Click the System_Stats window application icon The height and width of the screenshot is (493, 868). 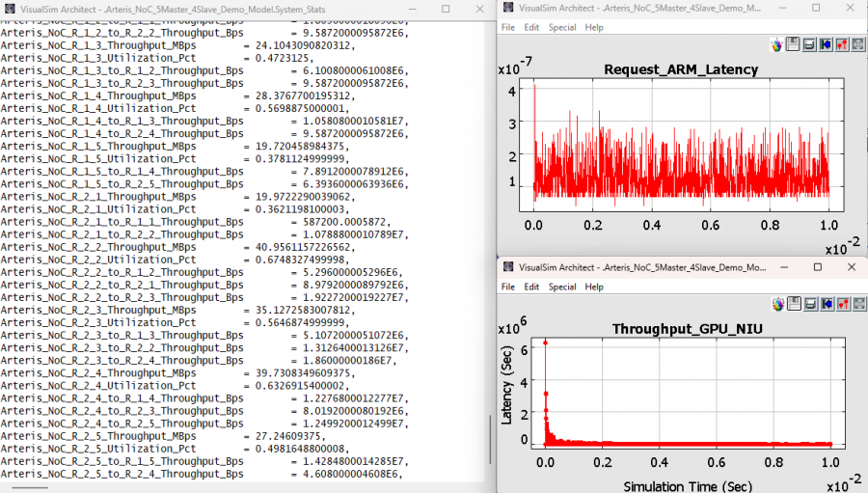[11, 8]
